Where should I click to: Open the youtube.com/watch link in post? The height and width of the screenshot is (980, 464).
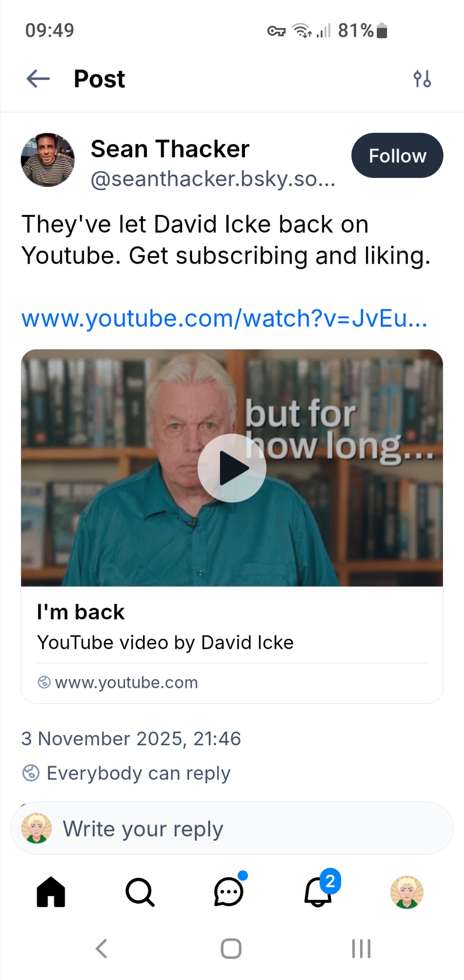click(224, 318)
